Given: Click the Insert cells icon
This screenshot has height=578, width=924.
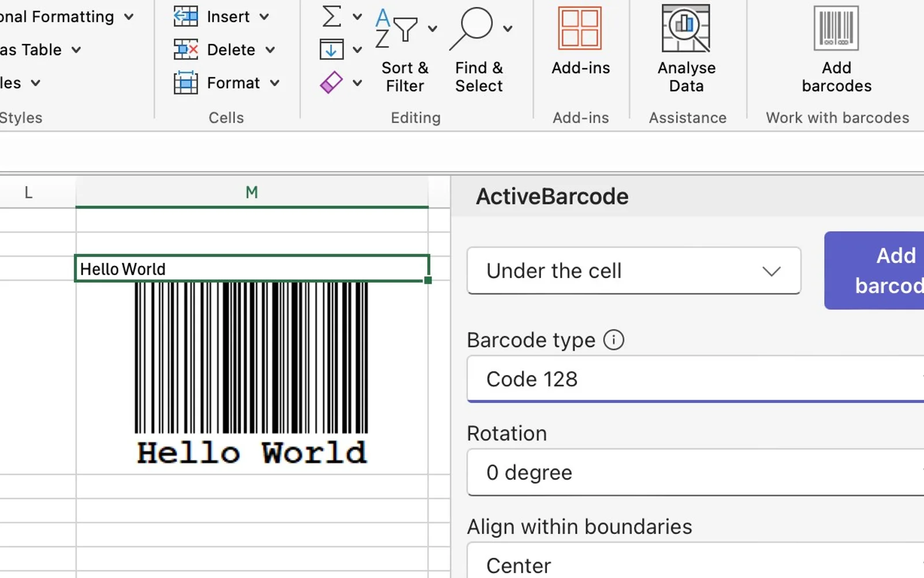Looking at the screenshot, I should tap(185, 17).
